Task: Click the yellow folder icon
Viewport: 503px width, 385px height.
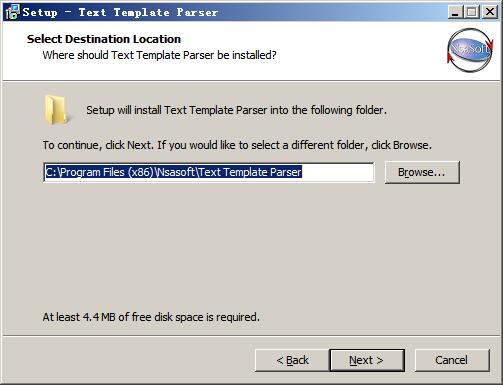Action: point(56,110)
